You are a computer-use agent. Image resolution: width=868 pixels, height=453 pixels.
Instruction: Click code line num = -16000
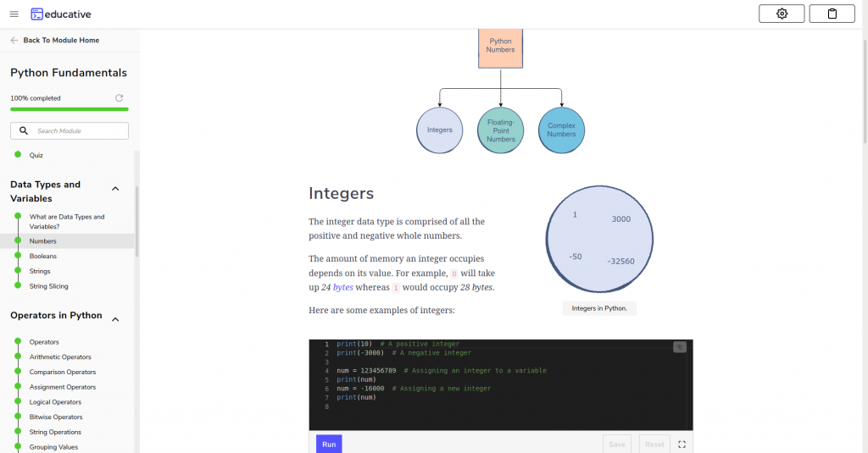(414, 389)
